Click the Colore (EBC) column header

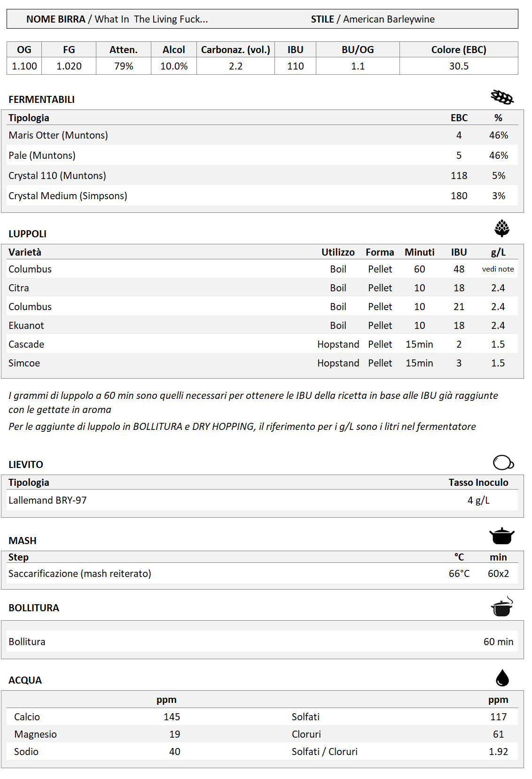(459, 50)
